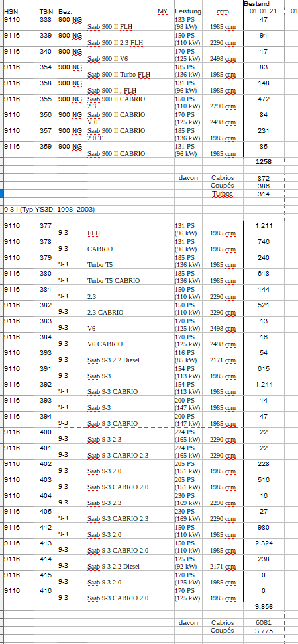Click the Cabrios value 6081
Viewport: 298px width, 644px height.
264,623
